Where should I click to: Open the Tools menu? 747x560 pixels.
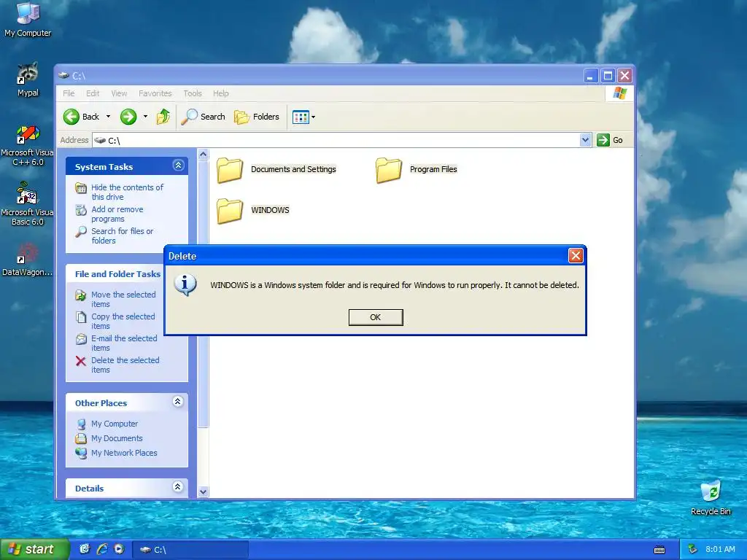click(x=193, y=93)
